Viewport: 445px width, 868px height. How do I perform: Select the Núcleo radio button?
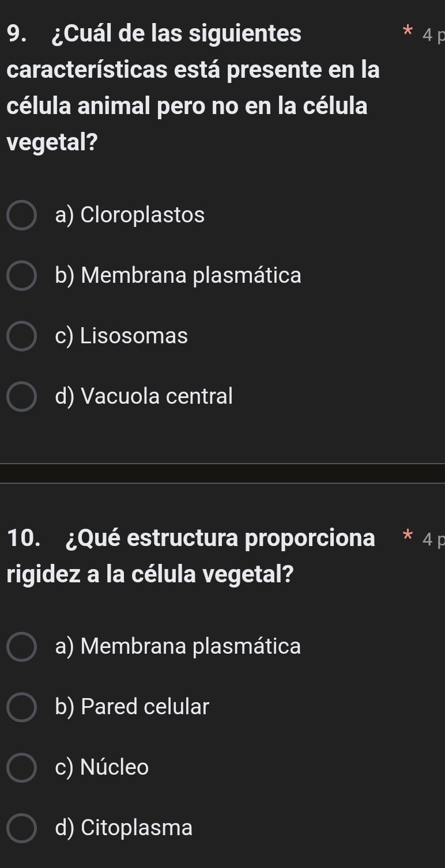pos(22,768)
